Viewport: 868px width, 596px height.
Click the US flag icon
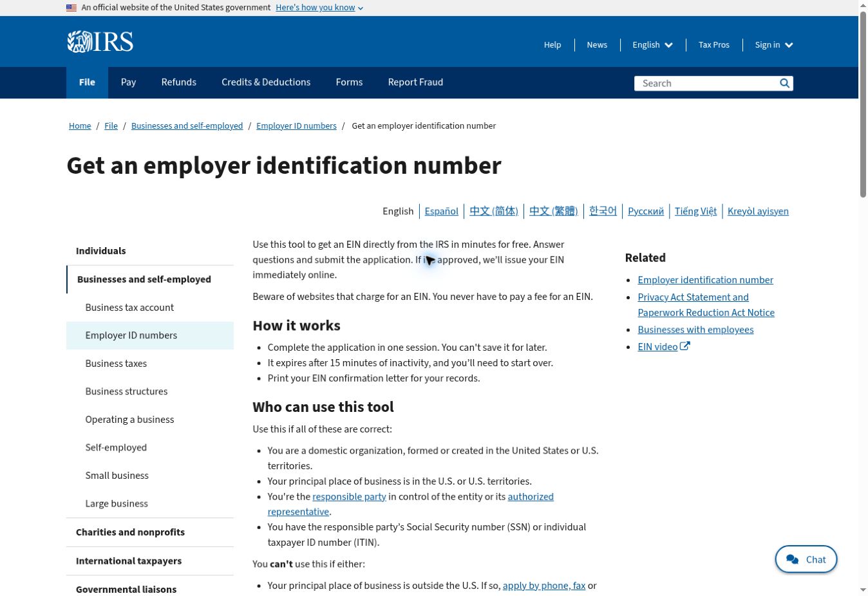pyautogui.click(x=71, y=8)
